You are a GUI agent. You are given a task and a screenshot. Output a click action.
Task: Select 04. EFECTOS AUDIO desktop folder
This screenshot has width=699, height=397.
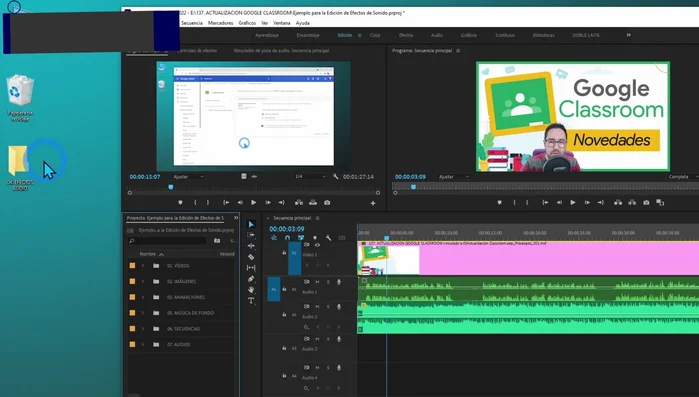[20, 167]
